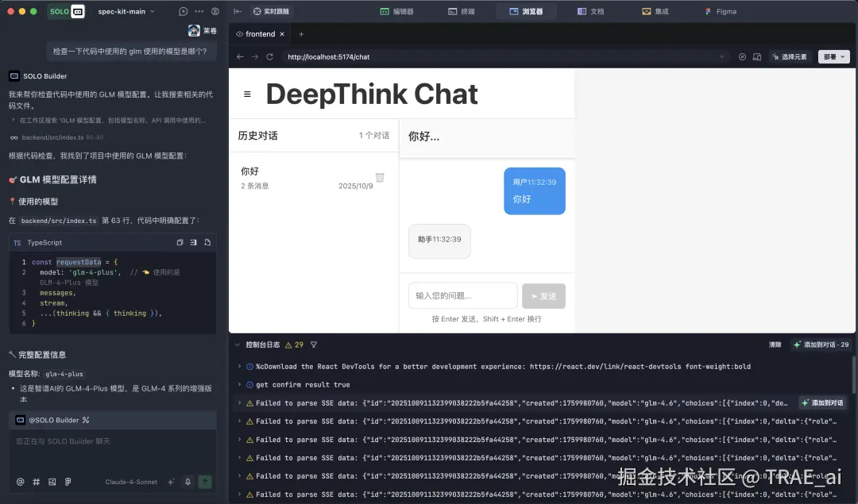The width and height of the screenshot is (858, 504).
Task: Toggle the SOLO mode switch
Action: tap(66, 11)
